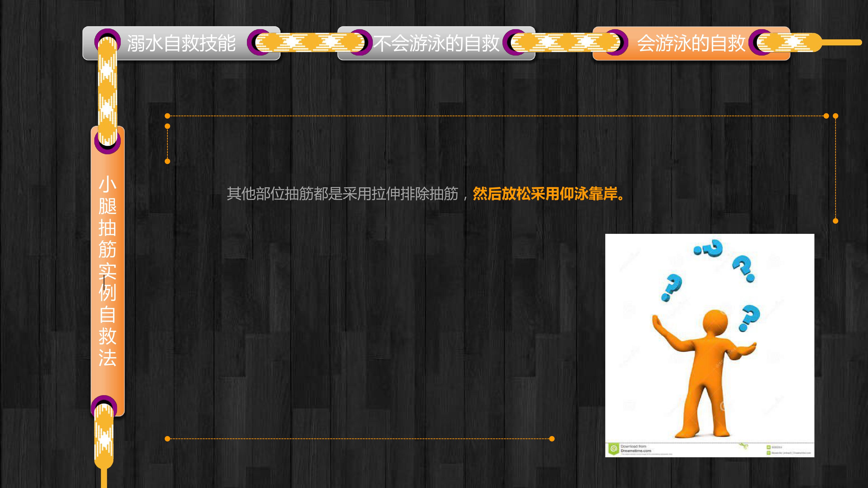Click the orange juggling figure image
Screen dimensions: 868x488
(x=710, y=345)
